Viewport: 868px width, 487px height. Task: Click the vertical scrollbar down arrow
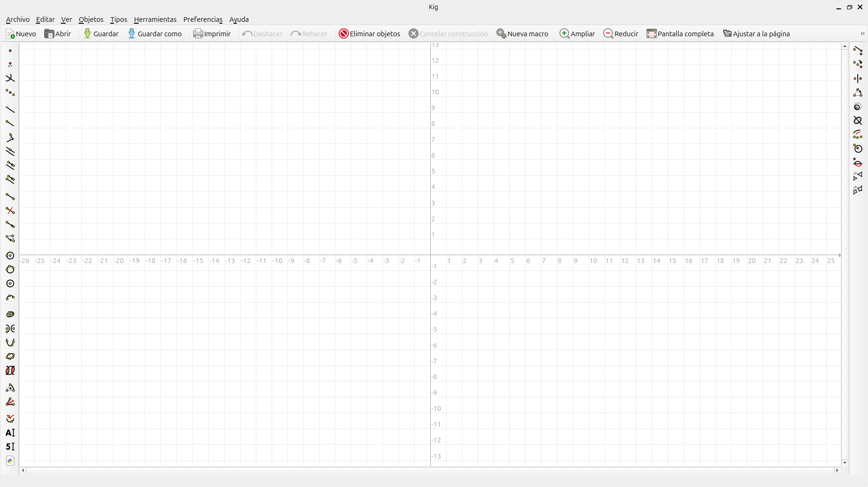coord(845,463)
